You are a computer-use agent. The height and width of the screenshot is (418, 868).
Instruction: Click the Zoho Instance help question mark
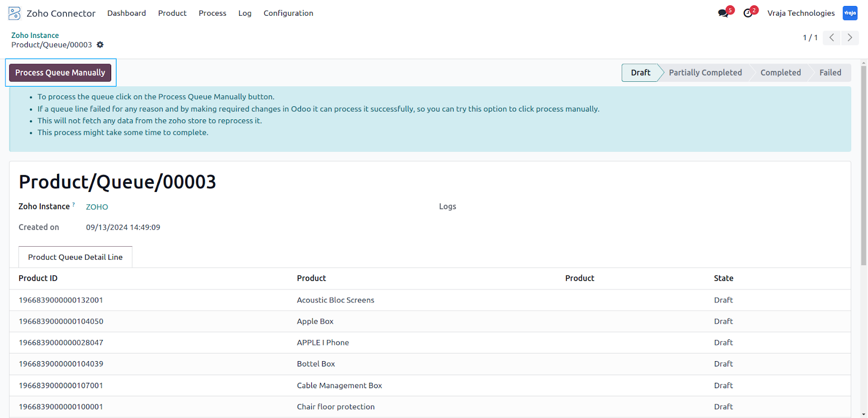(73, 204)
